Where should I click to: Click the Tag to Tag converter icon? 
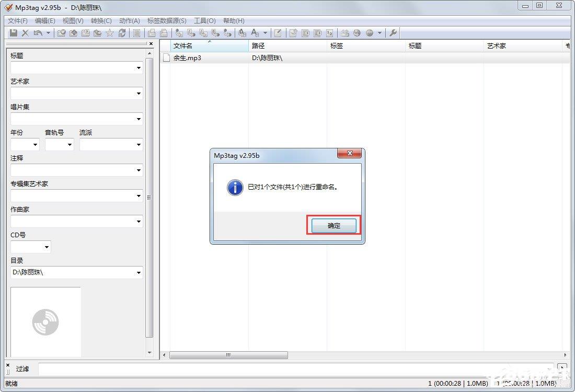[x=227, y=33]
